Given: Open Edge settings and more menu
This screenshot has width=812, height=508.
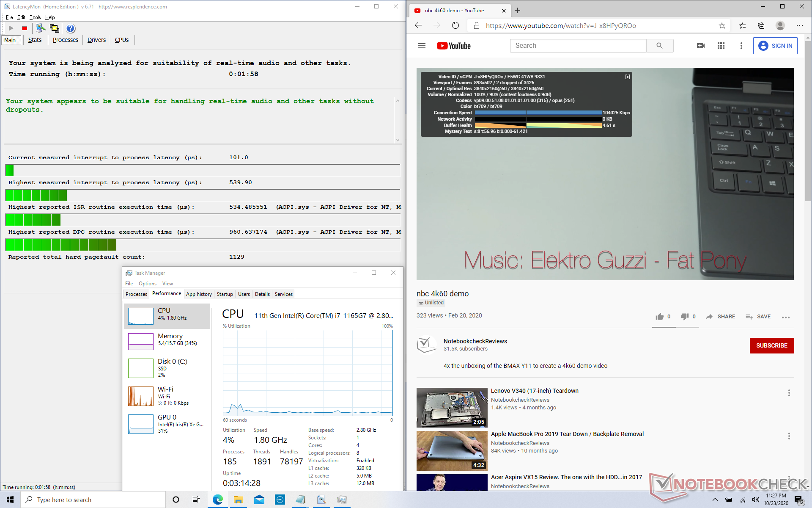Looking at the screenshot, I should click(x=799, y=25).
